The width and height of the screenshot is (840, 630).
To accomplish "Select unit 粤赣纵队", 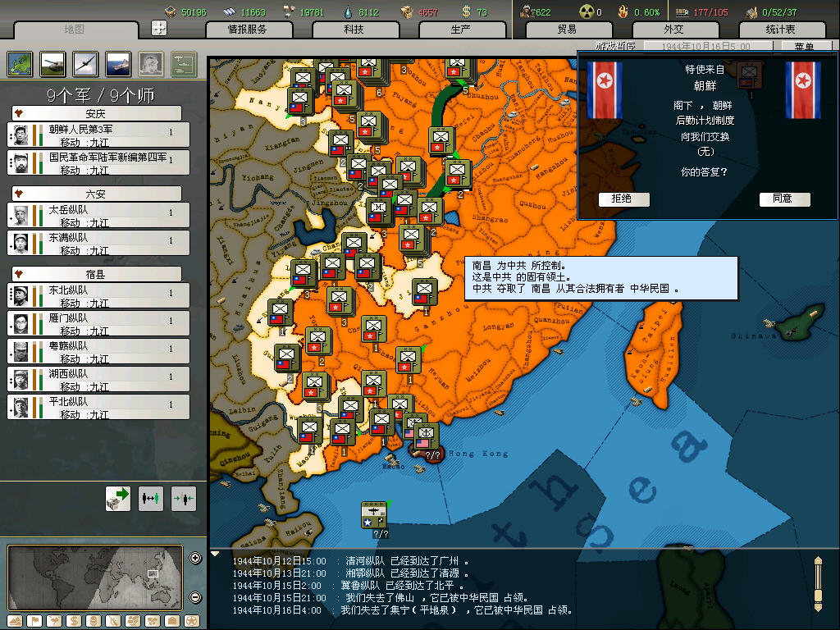I will (x=98, y=351).
